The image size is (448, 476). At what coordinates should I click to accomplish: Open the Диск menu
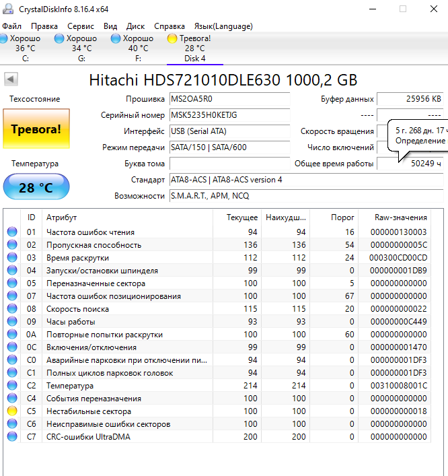(135, 26)
